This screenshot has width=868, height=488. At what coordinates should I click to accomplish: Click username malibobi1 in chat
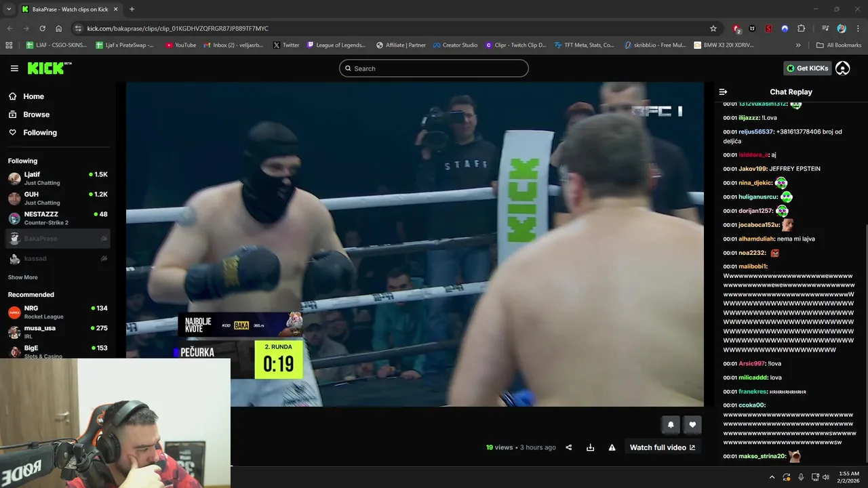(753, 266)
